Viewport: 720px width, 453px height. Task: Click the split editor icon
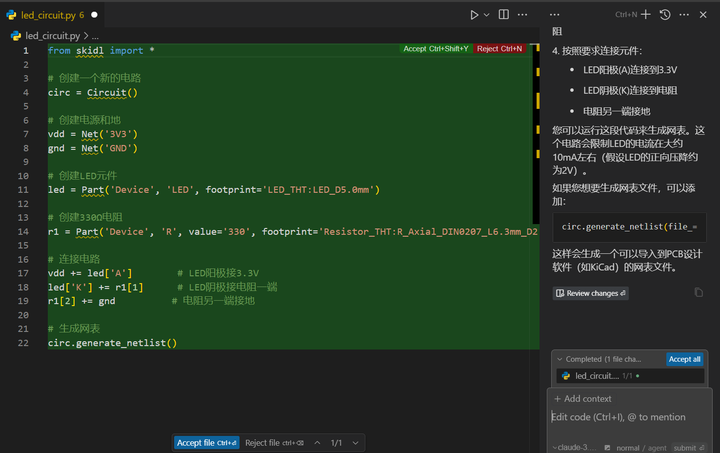505,15
